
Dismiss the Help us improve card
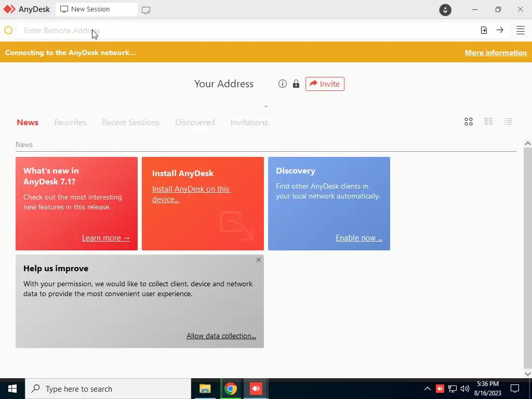point(259,260)
